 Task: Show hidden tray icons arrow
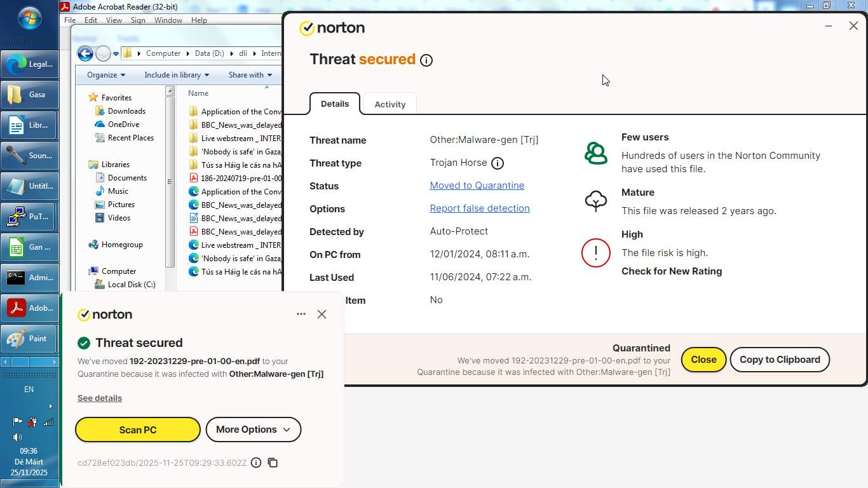[x=51, y=406]
